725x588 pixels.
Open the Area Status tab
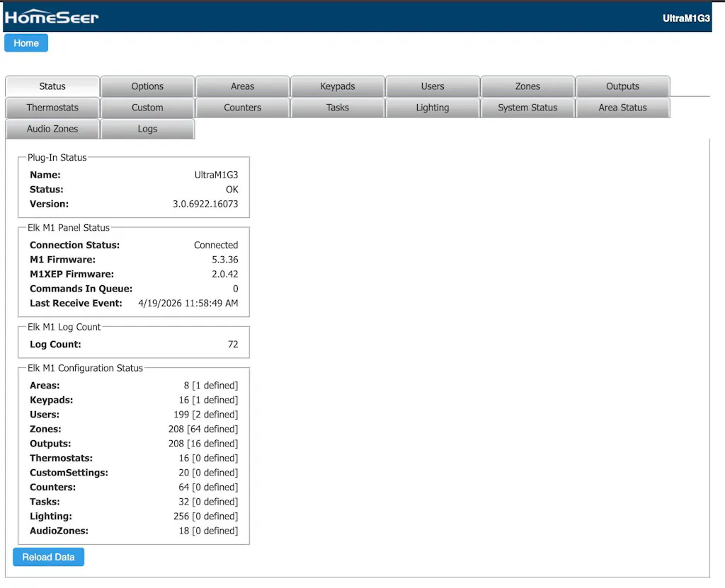pos(622,108)
